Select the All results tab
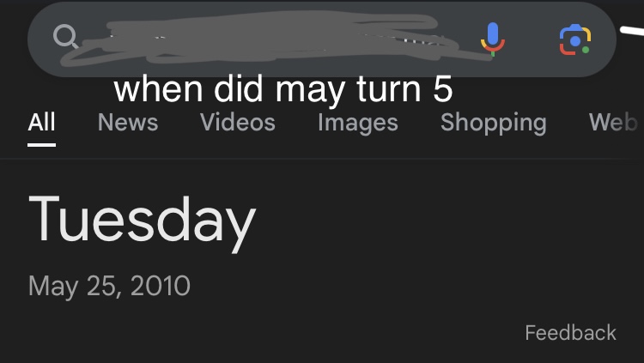 pos(41,123)
